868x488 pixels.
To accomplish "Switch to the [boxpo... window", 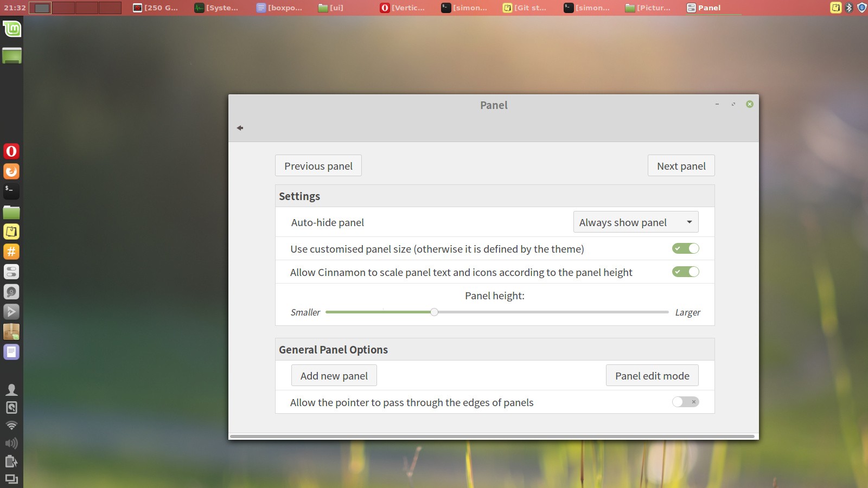I will coord(279,8).
